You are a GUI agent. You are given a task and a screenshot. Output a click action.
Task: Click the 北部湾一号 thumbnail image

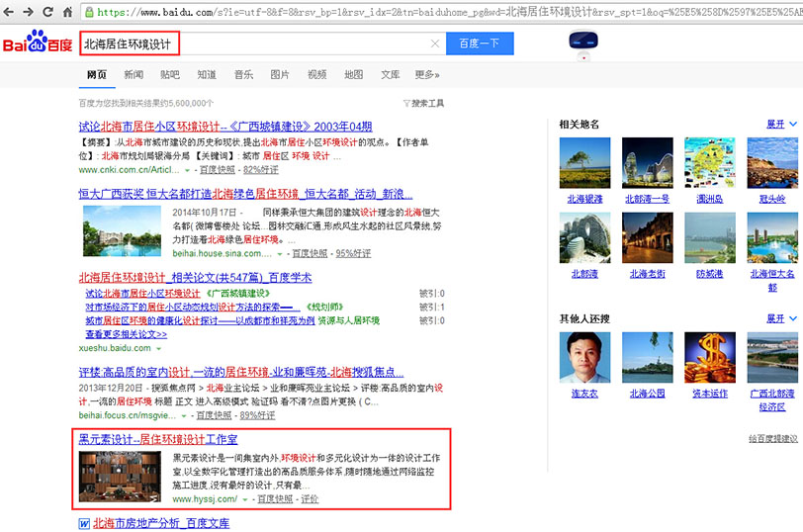coord(648,163)
